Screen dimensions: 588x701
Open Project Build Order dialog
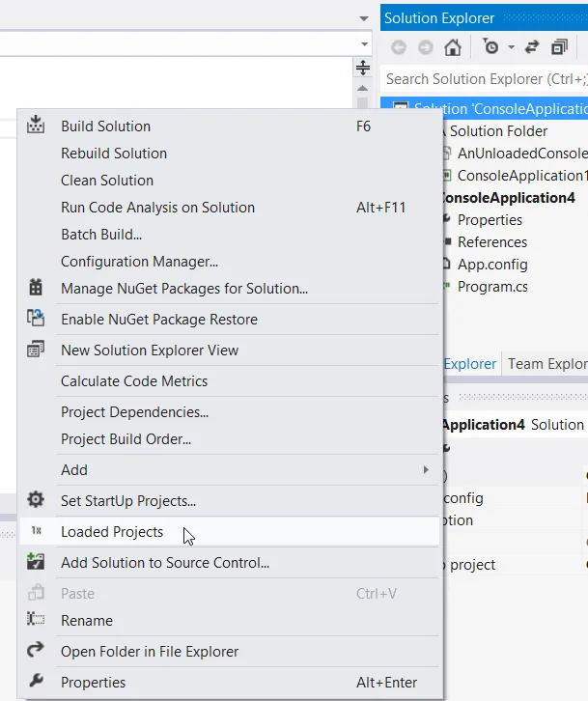230,439
